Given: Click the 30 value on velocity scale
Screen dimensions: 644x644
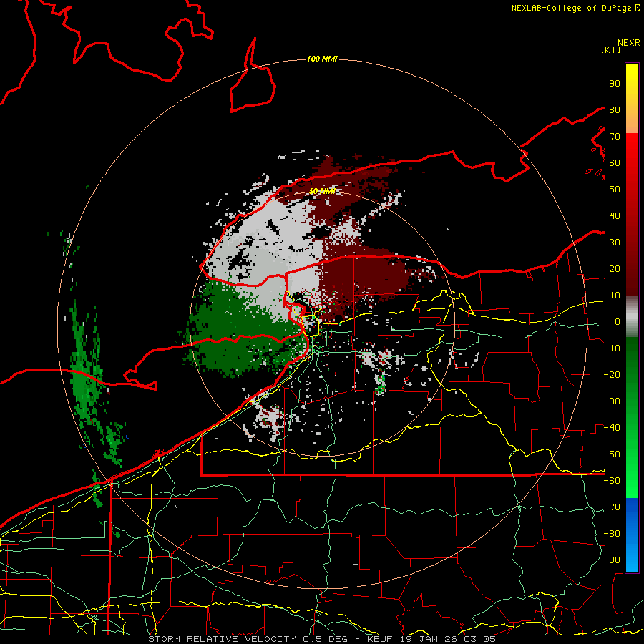Looking at the screenshot, I should (x=615, y=243).
